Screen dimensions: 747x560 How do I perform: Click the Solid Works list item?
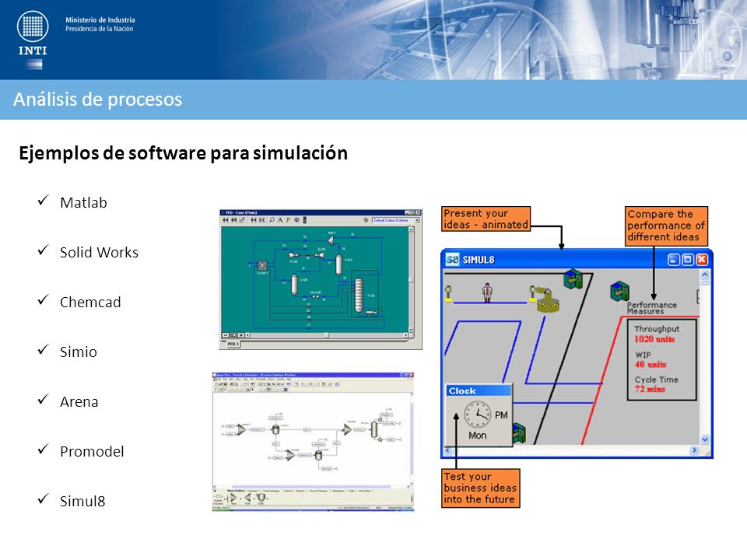(x=99, y=252)
